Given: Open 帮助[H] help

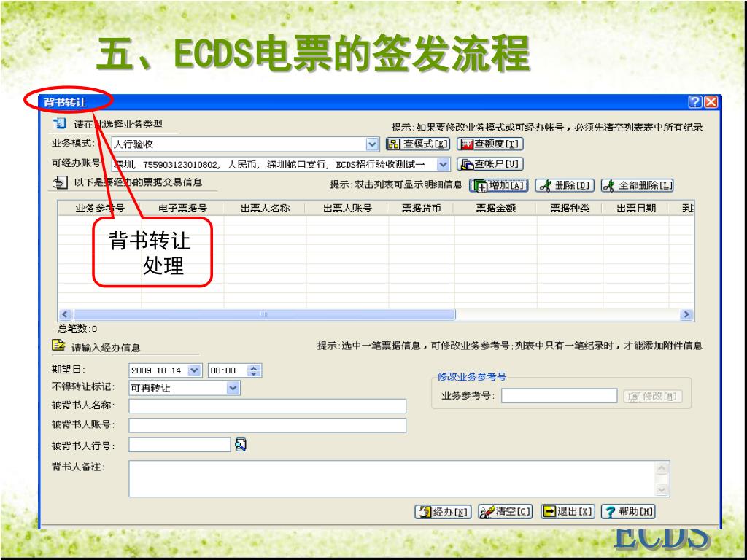Looking at the screenshot, I should click(x=628, y=512).
